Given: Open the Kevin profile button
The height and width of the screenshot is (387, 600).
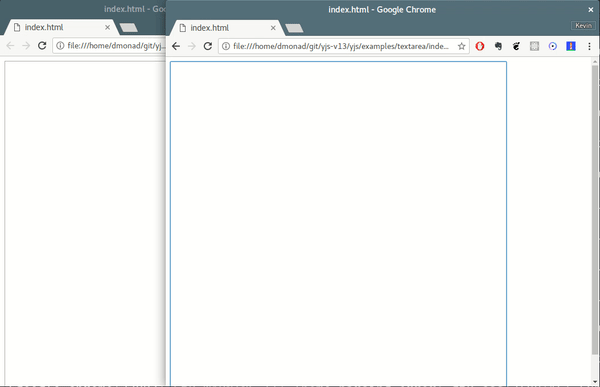Looking at the screenshot, I should point(584,26).
